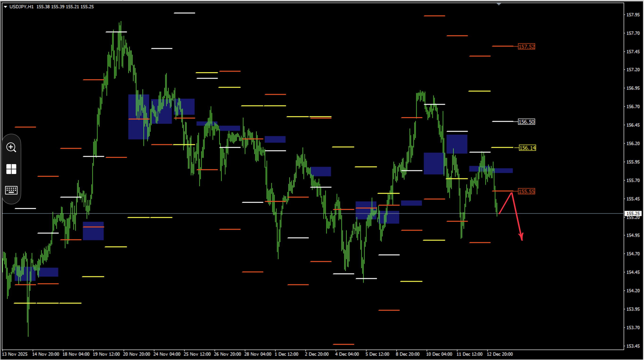Image resolution: width=644 pixels, height=360 pixels.
Task: Open the four-tile window layout icon
Action: point(11,169)
